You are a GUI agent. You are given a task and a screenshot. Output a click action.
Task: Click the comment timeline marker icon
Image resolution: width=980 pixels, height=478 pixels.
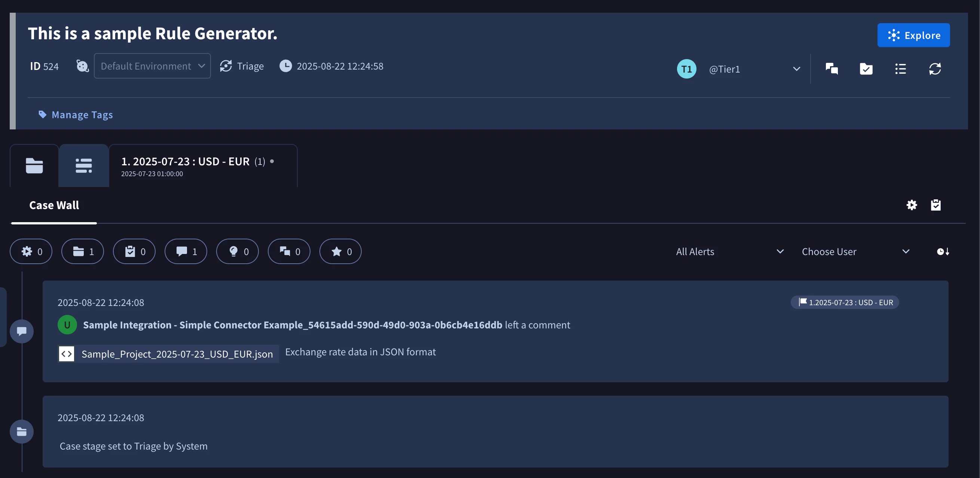pyautogui.click(x=22, y=331)
